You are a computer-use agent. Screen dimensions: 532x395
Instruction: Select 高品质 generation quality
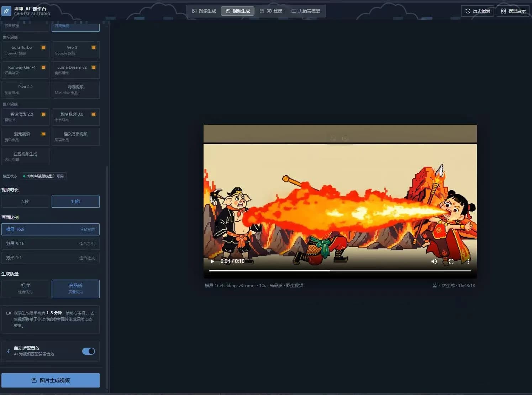tap(75, 289)
